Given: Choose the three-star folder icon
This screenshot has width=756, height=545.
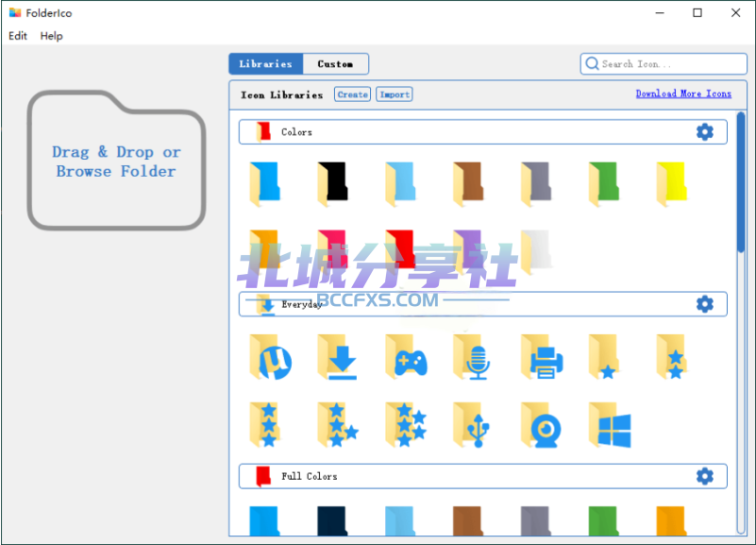Looking at the screenshot, I should click(x=264, y=425).
